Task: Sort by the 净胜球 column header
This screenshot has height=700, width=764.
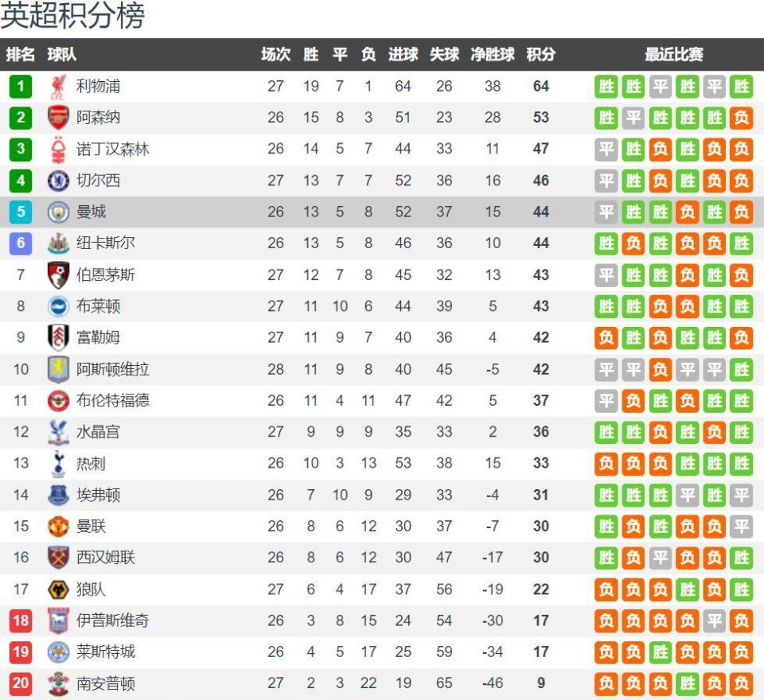Action: (x=493, y=54)
